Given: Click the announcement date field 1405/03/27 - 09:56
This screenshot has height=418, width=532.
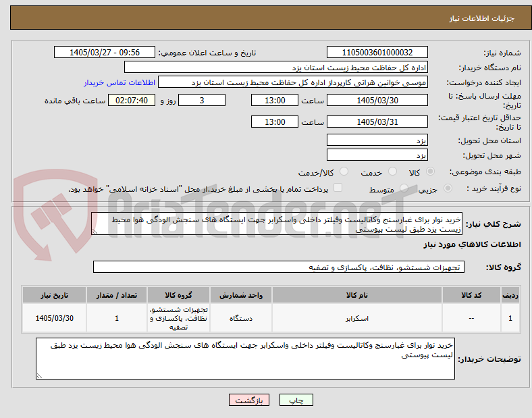Looking at the screenshot, I should (x=105, y=53).
